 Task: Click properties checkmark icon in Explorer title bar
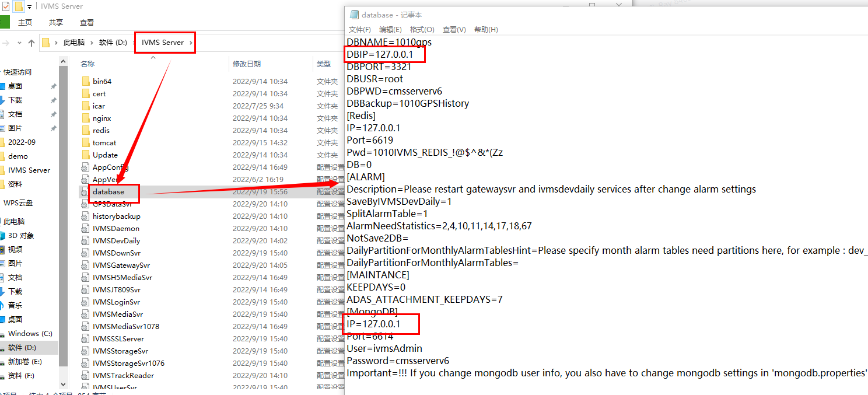point(5,6)
